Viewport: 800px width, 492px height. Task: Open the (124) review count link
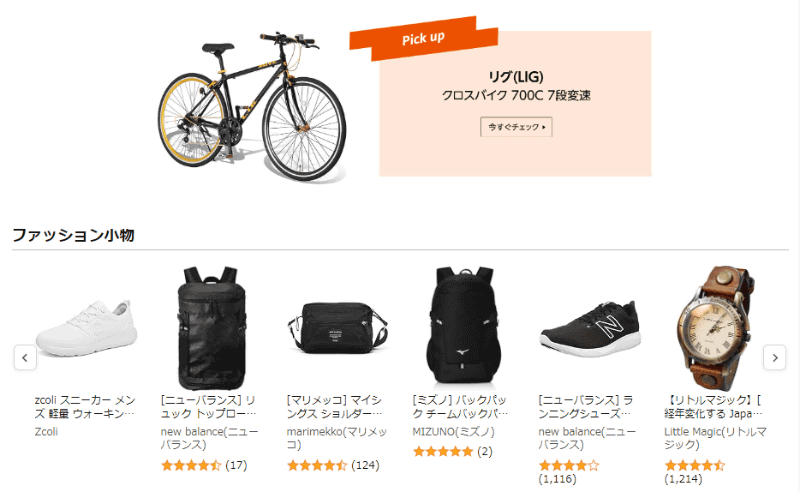[365, 465]
